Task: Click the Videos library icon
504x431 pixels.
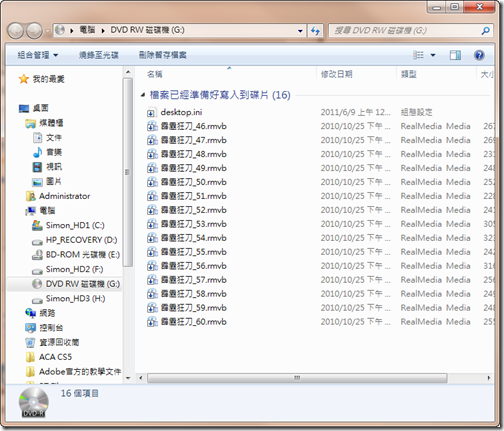Action: pyautogui.click(x=37, y=167)
